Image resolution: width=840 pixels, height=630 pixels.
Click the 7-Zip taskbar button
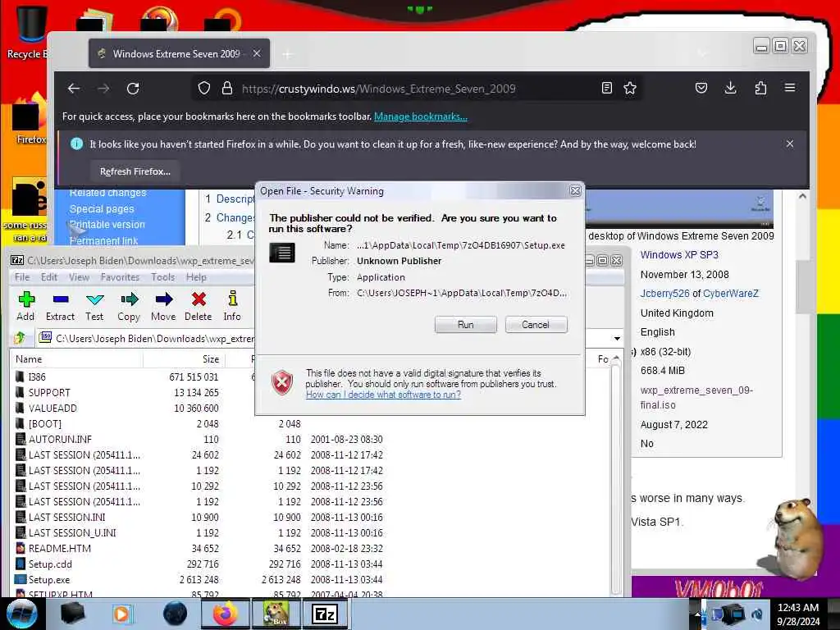tap(326, 614)
